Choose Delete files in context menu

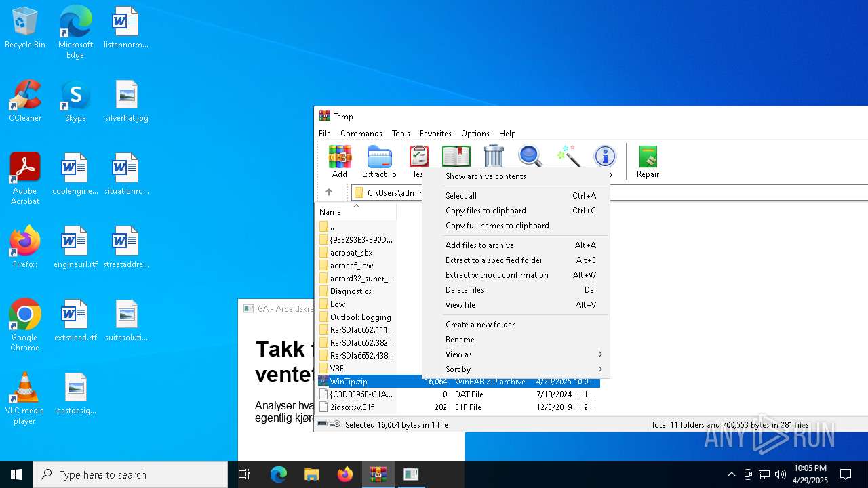tap(515, 289)
